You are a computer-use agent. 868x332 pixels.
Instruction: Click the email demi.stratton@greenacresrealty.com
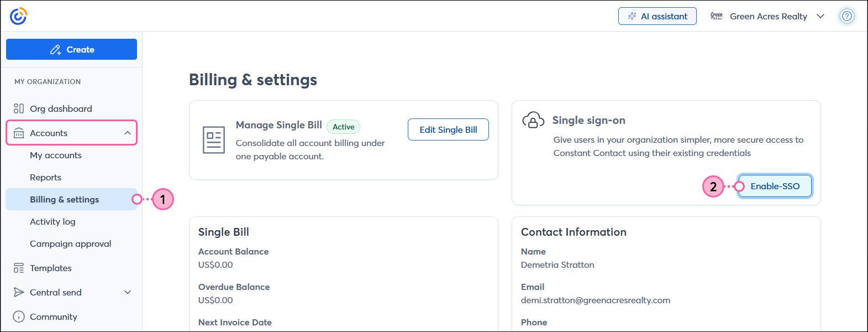tap(596, 300)
